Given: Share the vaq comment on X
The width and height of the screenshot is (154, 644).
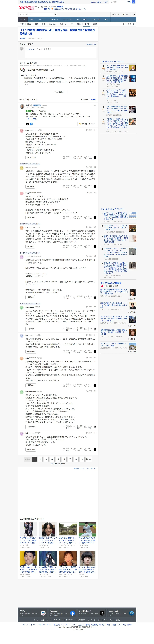Looking at the screenshot, I should (95, 218).
